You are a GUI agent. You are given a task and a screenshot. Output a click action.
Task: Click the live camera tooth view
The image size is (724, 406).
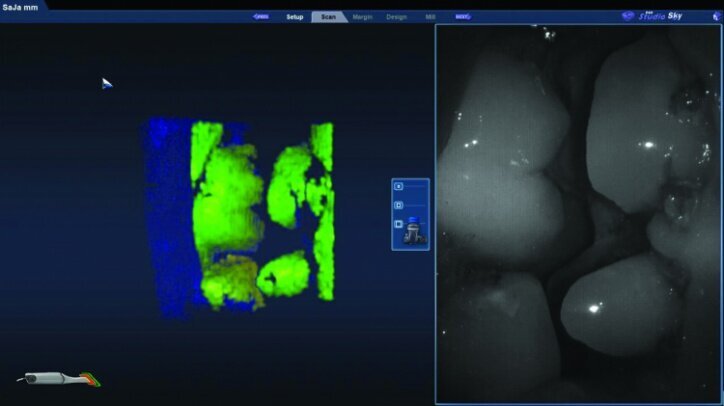click(578, 213)
